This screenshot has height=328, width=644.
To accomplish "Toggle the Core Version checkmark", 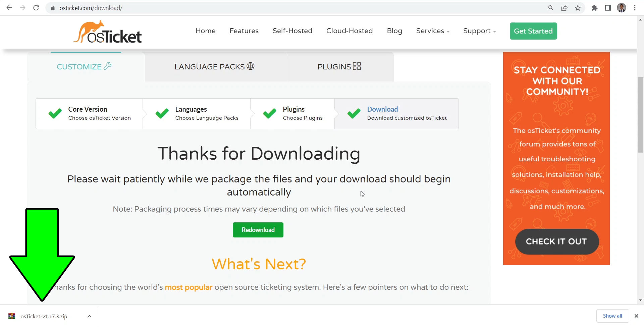I will (x=55, y=113).
